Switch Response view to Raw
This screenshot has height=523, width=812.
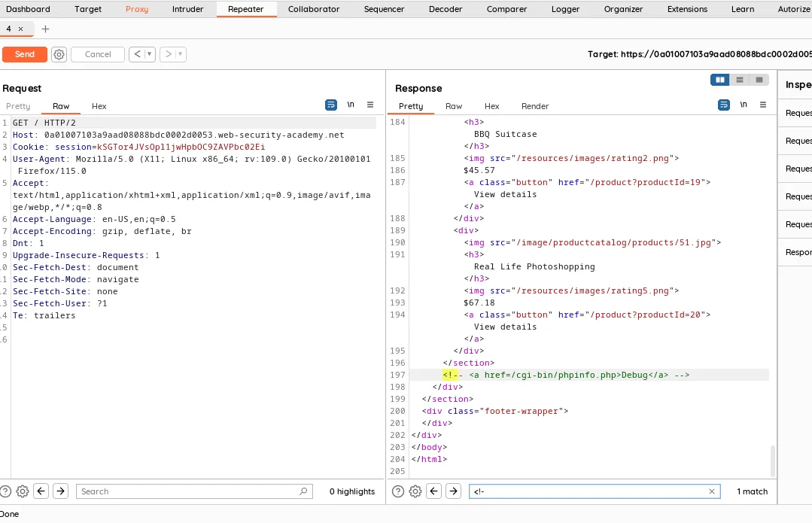454,106
